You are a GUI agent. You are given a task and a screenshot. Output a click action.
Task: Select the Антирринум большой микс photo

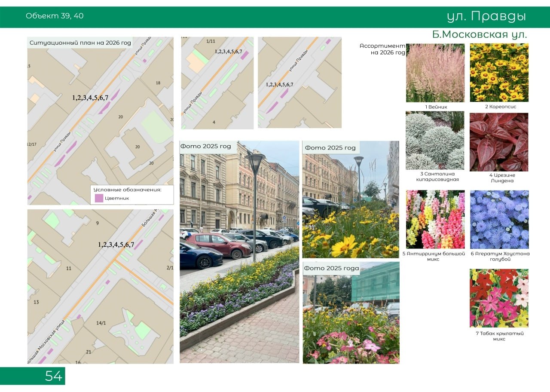point(435,219)
